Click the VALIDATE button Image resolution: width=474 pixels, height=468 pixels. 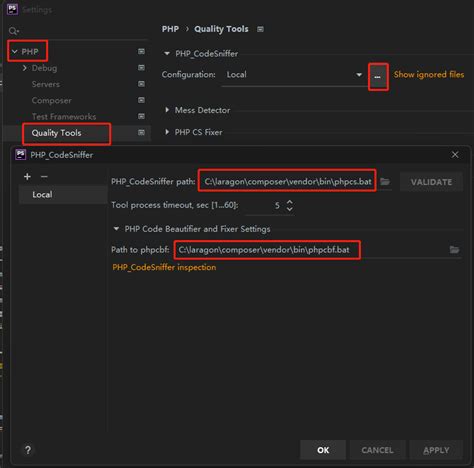[x=431, y=182]
